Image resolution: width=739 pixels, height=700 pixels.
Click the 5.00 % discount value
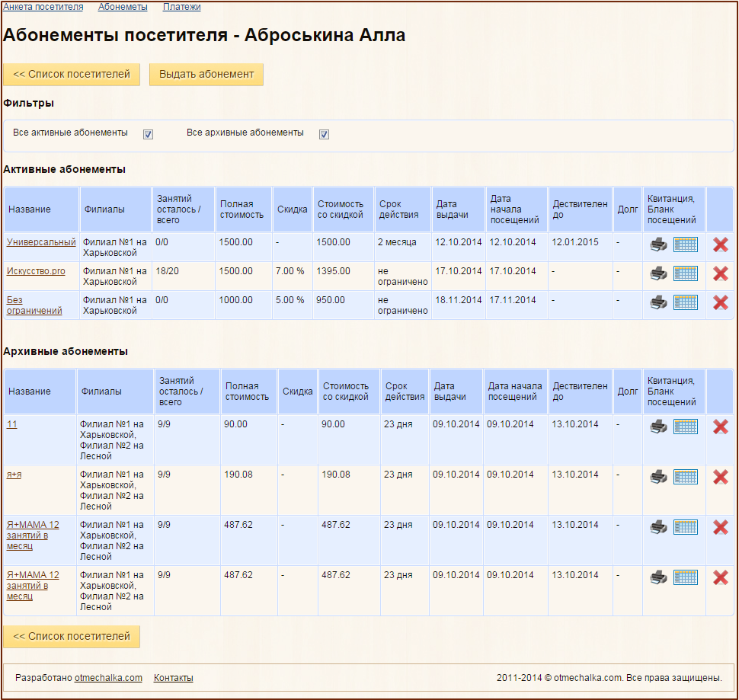290,300
